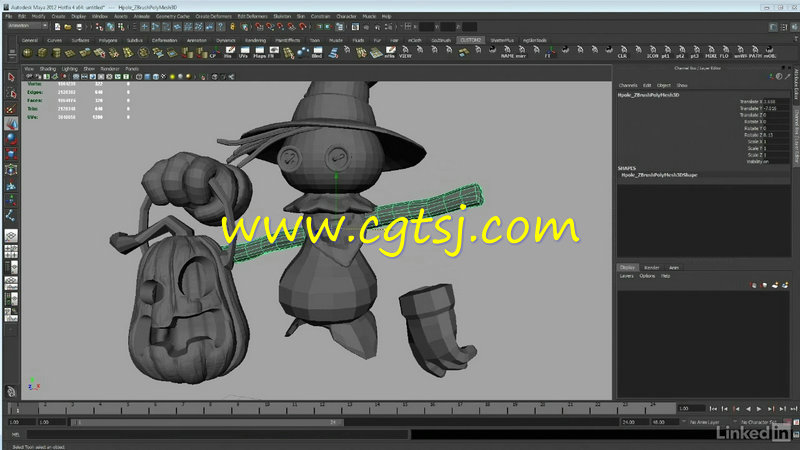Click the current frame field showing 1.00
This screenshot has width=800, height=450.
690,409
